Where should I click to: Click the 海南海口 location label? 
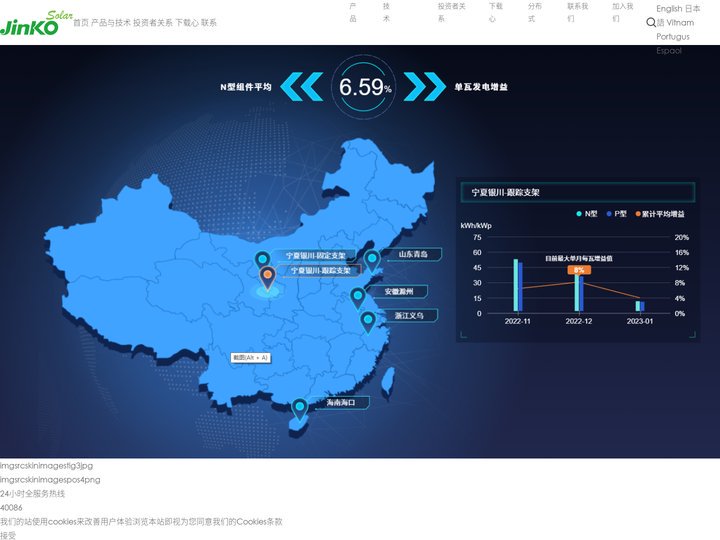(x=341, y=402)
